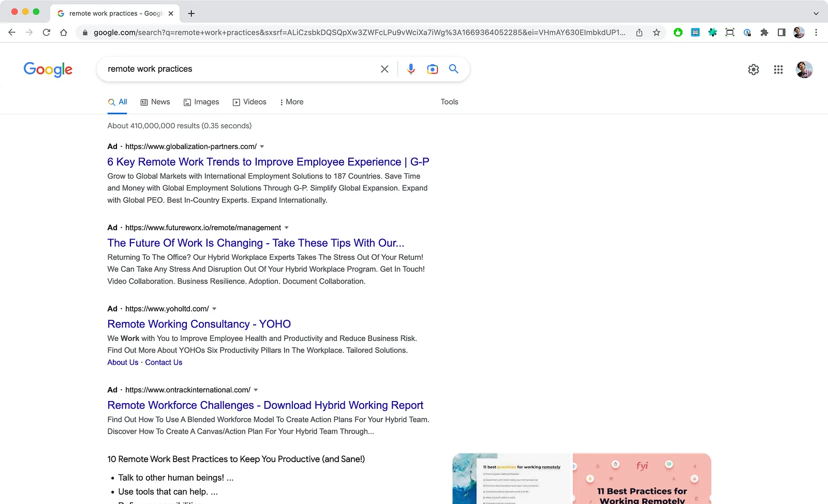Start voice search with the microphone
The image size is (828, 504).
411,69
